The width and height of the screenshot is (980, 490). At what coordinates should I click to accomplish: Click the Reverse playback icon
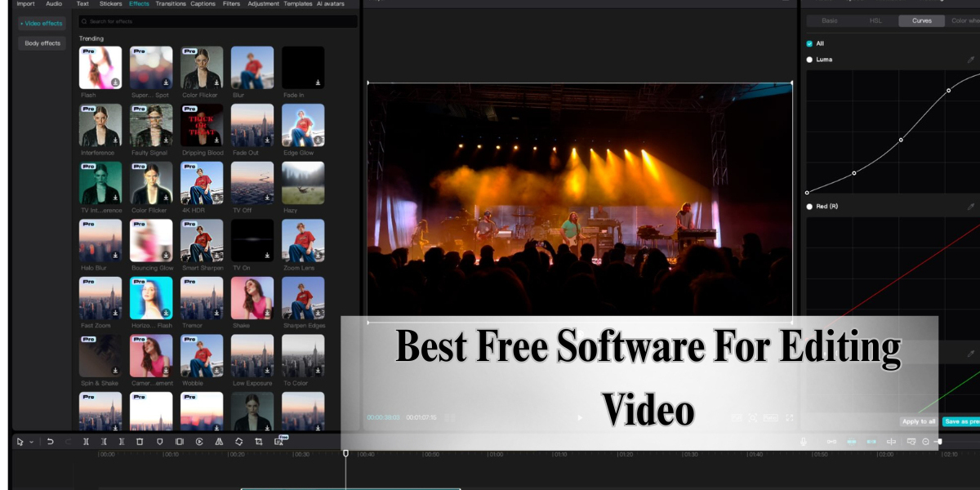point(199,442)
